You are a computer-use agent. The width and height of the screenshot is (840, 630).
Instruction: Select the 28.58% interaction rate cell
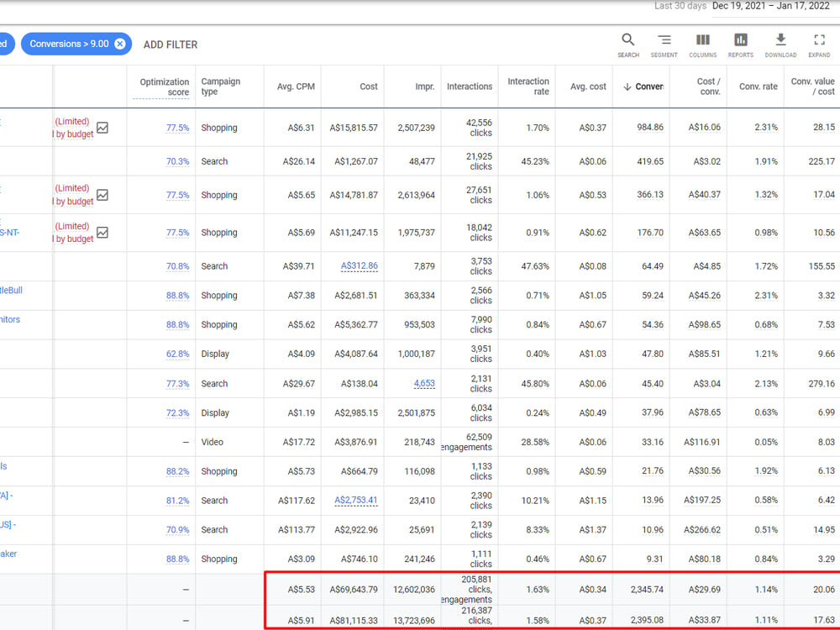[x=534, y=442]
